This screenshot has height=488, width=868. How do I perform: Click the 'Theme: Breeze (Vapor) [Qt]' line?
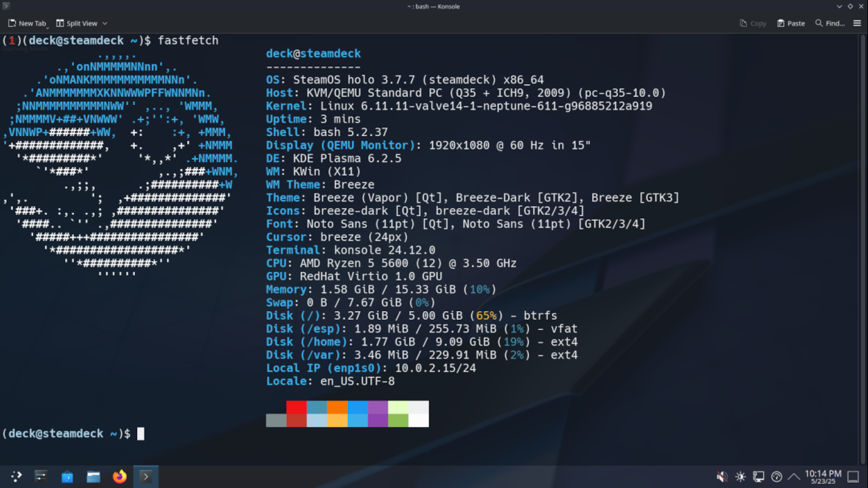473,198
